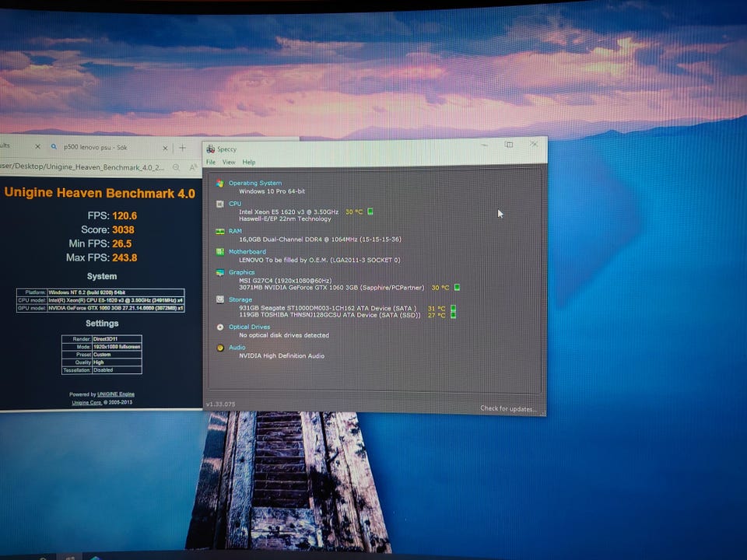Viewport: 747px width, 560px height.
Task: Click the 'NVIDIA GeForce GTX 1060 3GB' line in Speccy
Action: (x=331, y=288)
